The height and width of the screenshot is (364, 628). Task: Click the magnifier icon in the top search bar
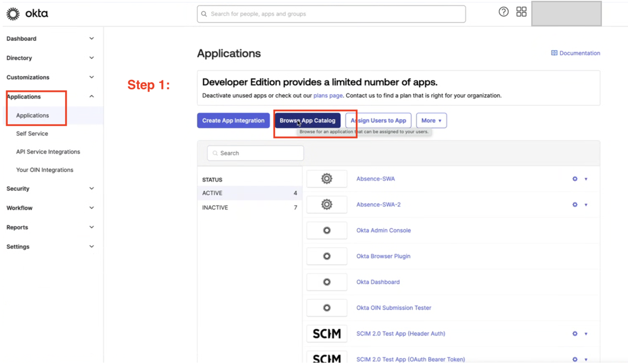204,14
